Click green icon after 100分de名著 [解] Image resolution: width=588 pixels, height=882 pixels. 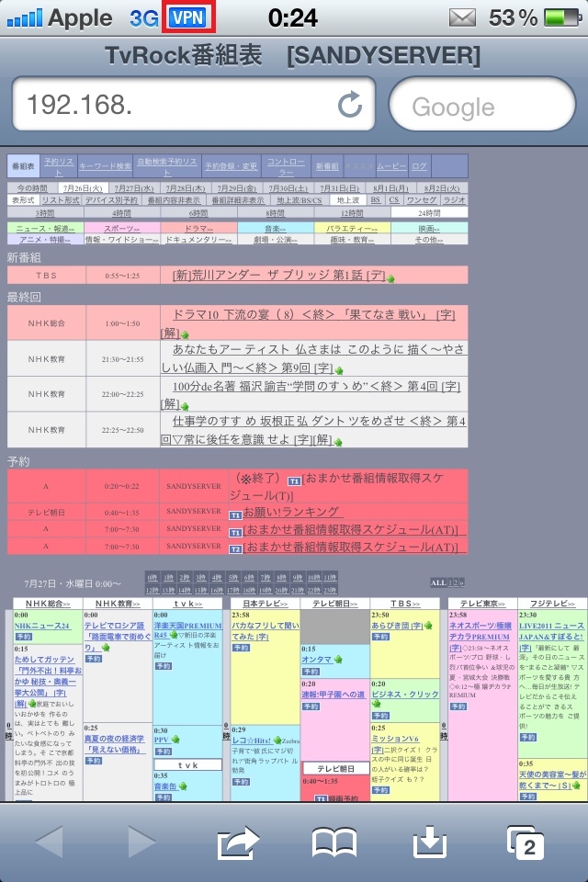click(185, 405)
